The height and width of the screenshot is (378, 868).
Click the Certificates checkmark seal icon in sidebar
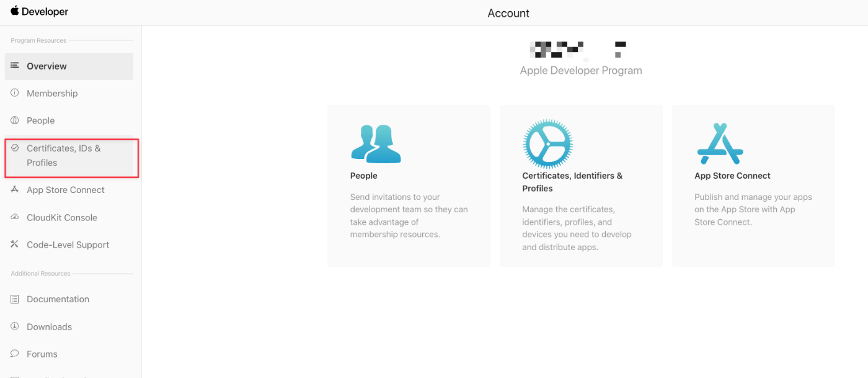click(x=15, y=148)
